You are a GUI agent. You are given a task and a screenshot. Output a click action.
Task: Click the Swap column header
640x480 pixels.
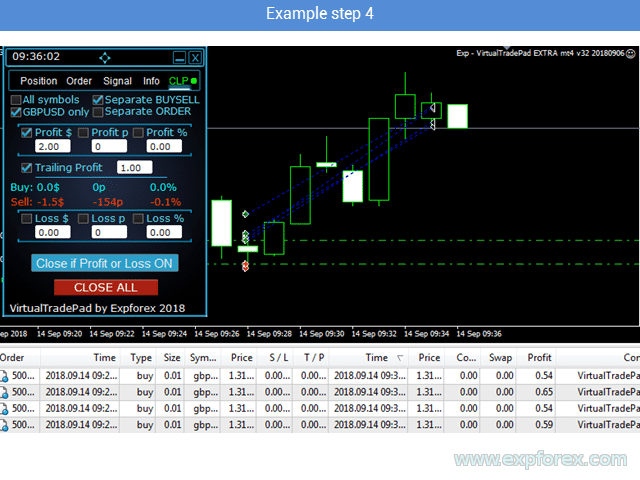(500, 358)
